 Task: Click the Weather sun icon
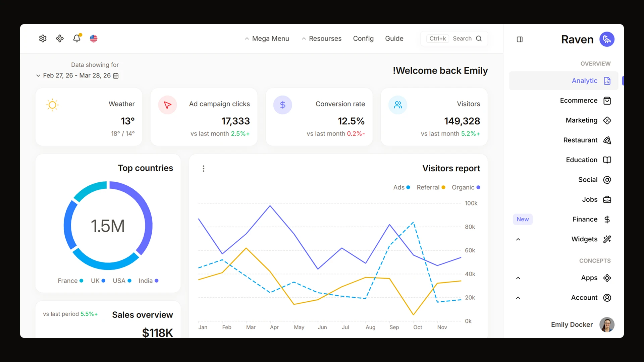52,105
